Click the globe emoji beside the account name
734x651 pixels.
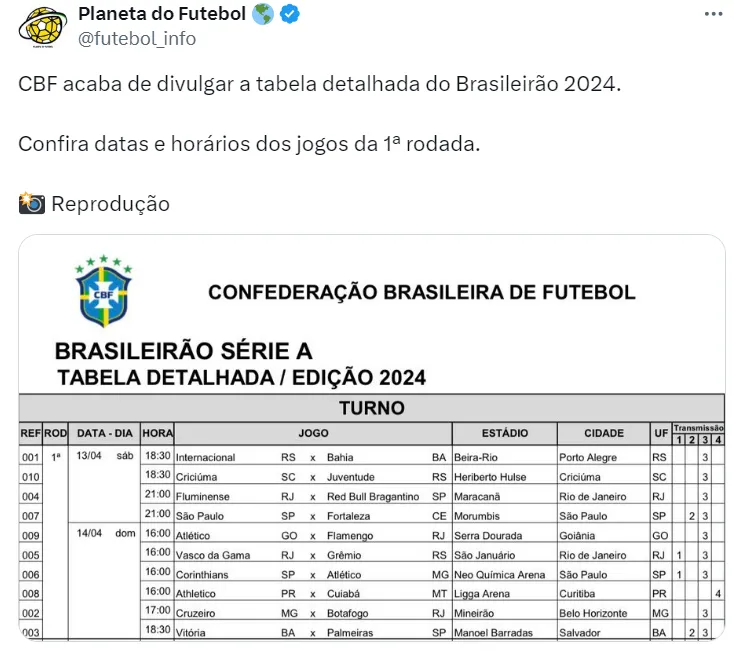(263, 15)
